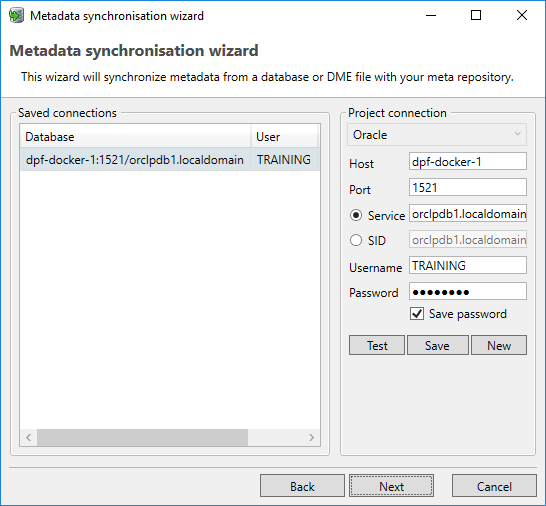Toggle the Save password checkbox
546x506 pixels.
tap(417, 314)
